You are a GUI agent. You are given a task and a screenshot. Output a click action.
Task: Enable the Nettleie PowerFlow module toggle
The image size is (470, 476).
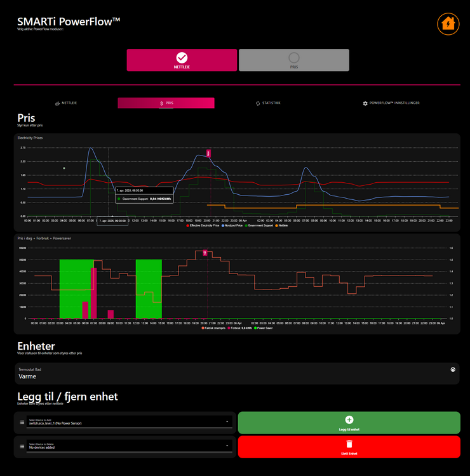click(182, 60)
